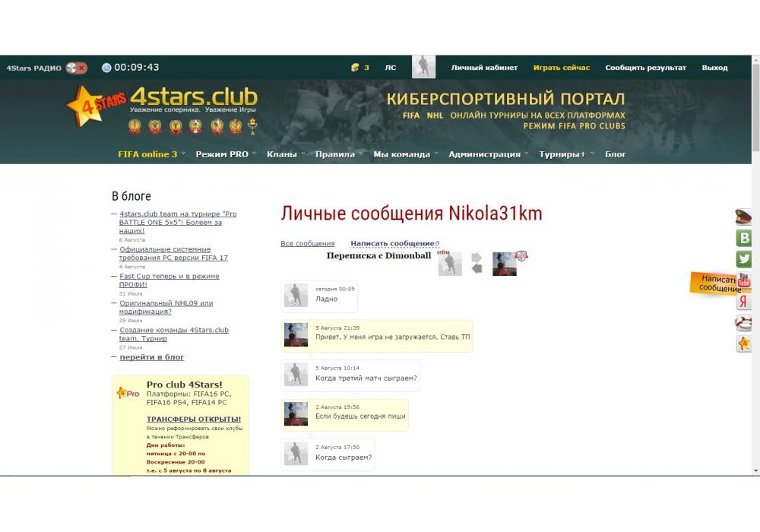760x532 pixels.
Task: Click the Играть сейчас link
Action: point(561,68)
